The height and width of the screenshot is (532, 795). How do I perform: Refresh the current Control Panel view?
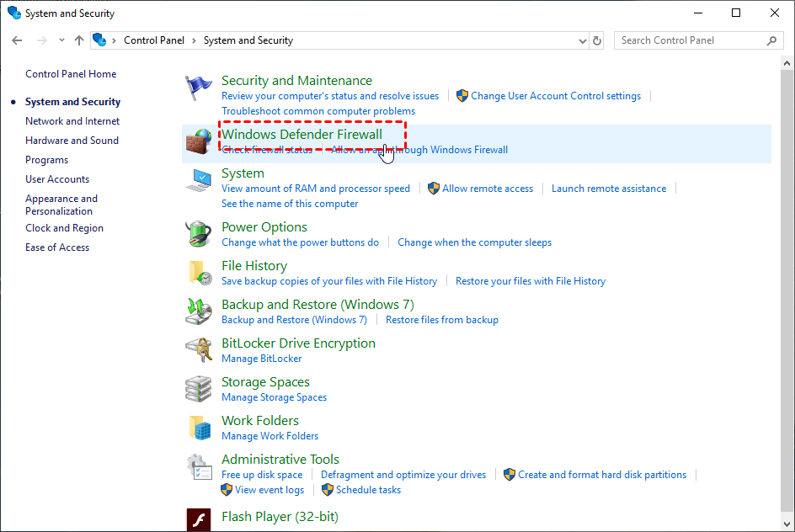[x=598, y=40]
